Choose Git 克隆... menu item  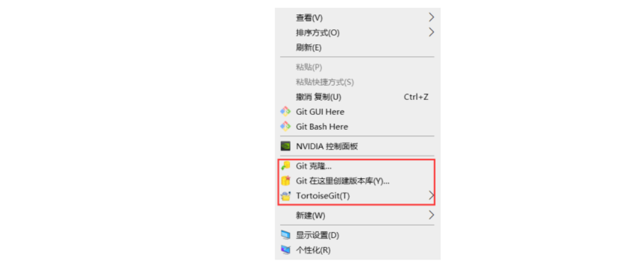tap(357, 166)
